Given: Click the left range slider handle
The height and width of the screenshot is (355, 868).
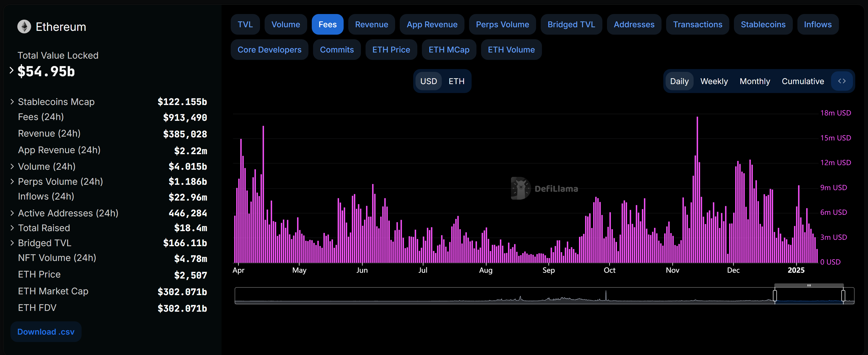Looking at the screenshot, I should coord(775,295).
